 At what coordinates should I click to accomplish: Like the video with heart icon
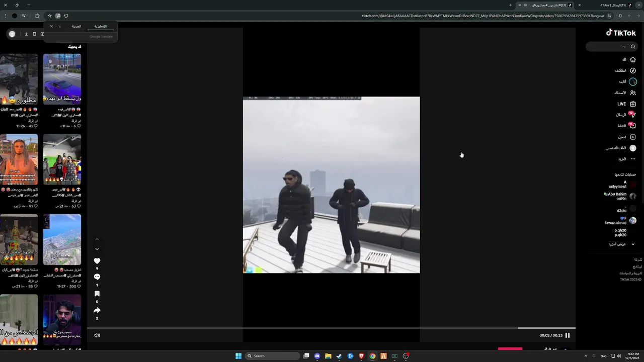click(97, 261)
